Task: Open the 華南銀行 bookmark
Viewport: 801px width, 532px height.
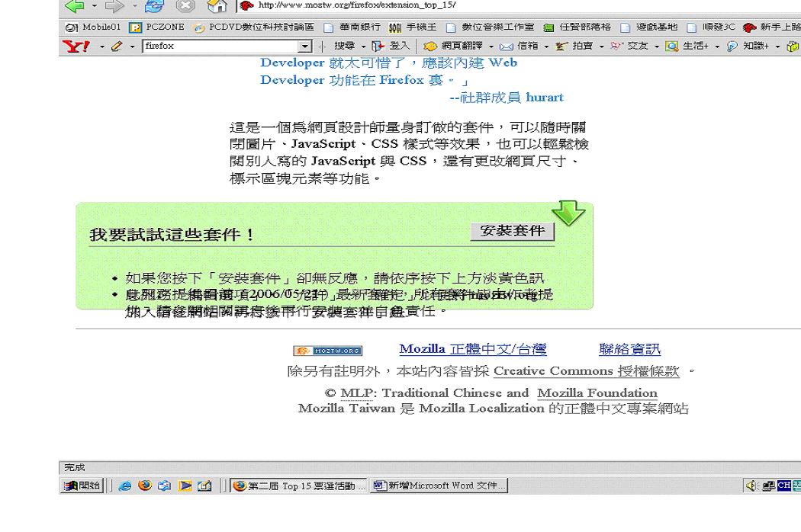Action: tap(352, 27)
